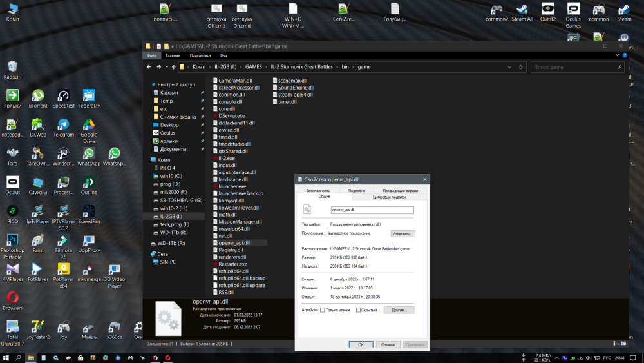Select the Il-2.exe file icon
This screenshot has width=644, height=363.
coord(216,158)
